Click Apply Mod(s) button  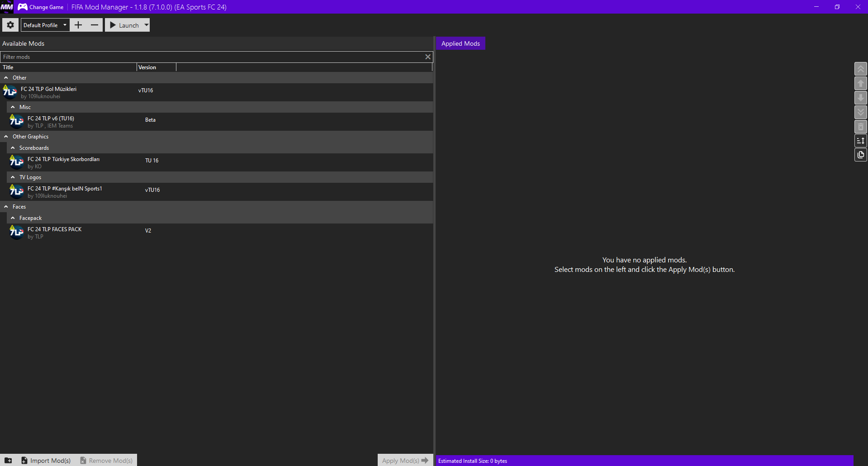tap(405, 461)
